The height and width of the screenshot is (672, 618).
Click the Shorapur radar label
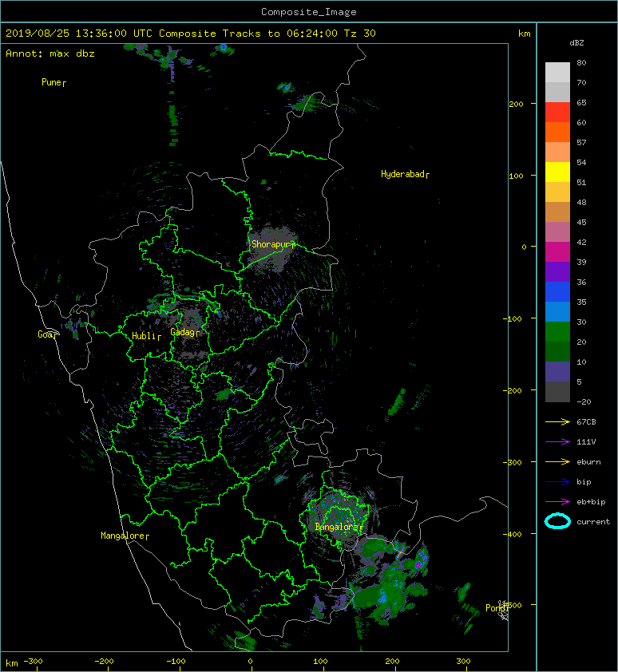(x=271, y=244)
